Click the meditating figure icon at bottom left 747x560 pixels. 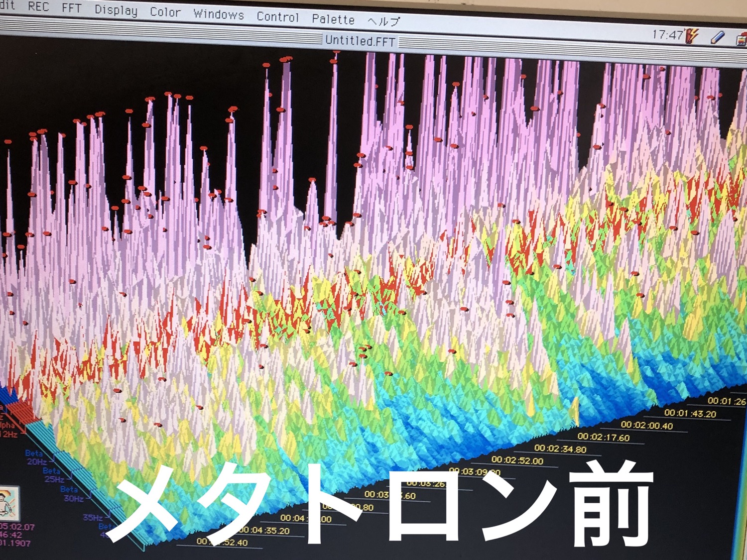pyautogui.click(x=9, y=503)
